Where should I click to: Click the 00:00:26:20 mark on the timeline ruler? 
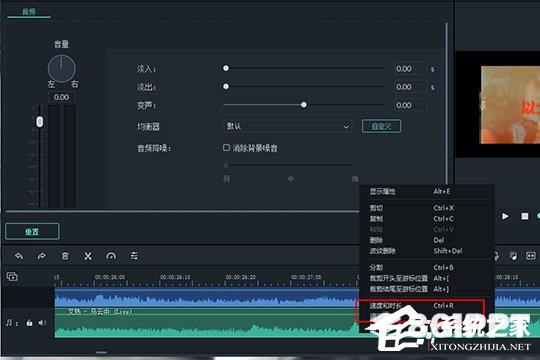pyautogui.click(x=241, y=277)
